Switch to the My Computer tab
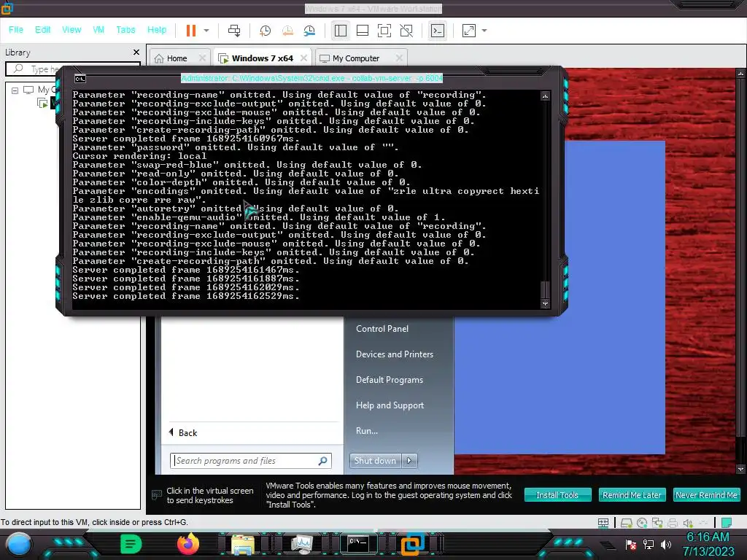This screenshot has width=747, height=560. click(x=356, y=58)
